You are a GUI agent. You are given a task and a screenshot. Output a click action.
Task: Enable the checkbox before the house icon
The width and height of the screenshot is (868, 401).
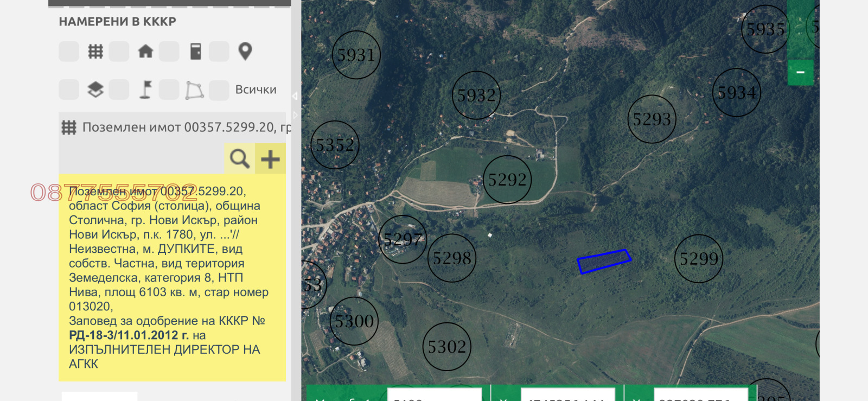119,52
